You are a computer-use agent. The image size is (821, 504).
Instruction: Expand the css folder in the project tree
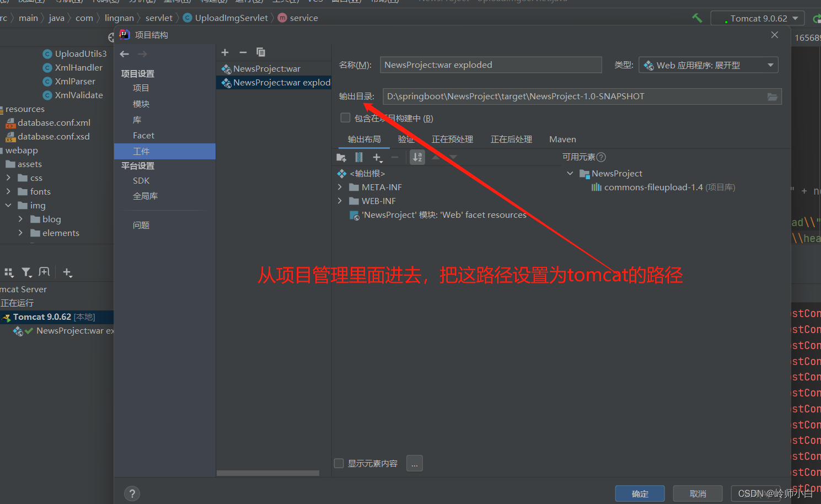coord(8,178)
